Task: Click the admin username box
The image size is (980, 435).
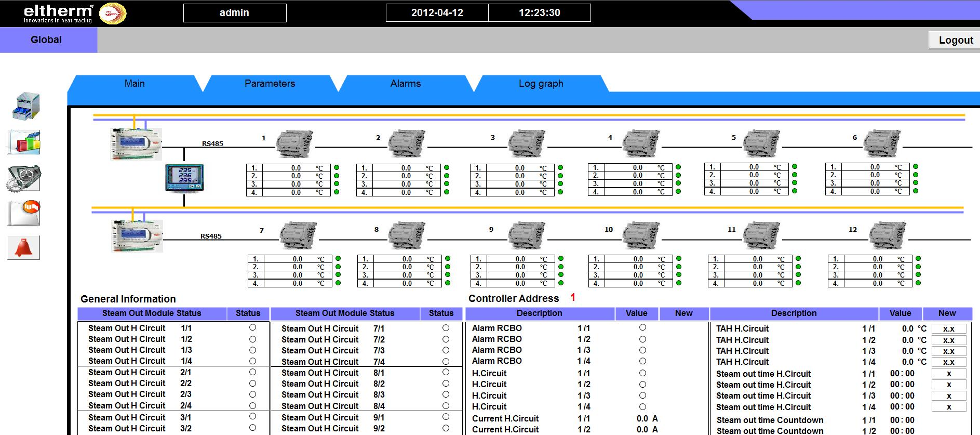Action: coord(235,13)
